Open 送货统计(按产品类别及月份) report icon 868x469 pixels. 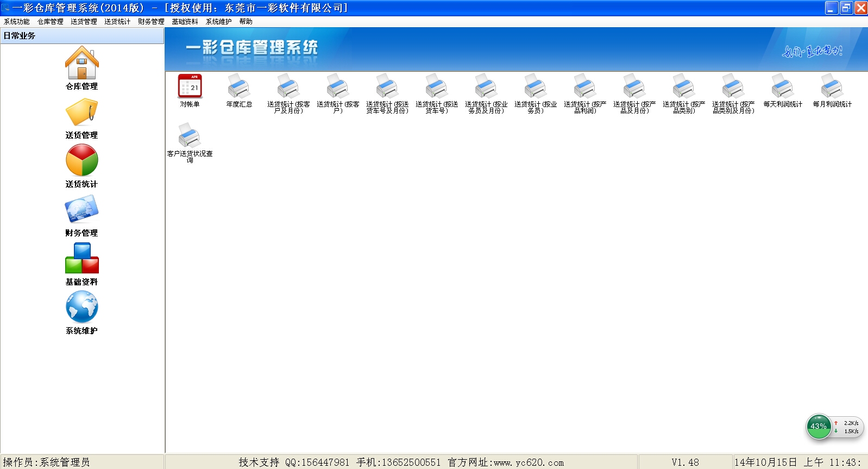click(x=733, y=86)
